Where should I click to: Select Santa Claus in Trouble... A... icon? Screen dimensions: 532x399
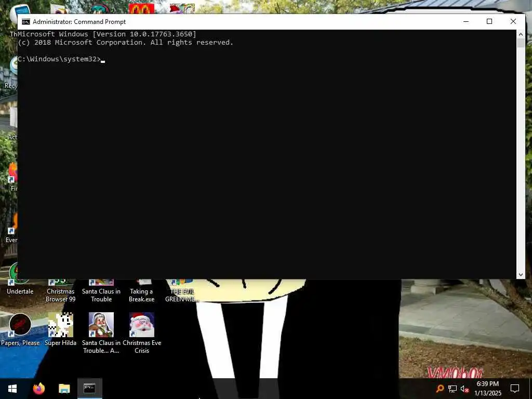pos(101,333)
